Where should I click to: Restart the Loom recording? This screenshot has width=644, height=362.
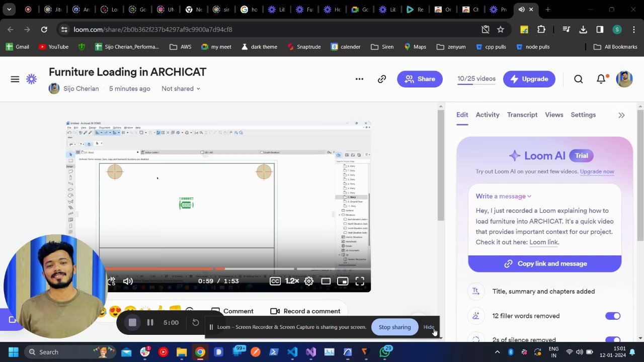tap(196, 323)
